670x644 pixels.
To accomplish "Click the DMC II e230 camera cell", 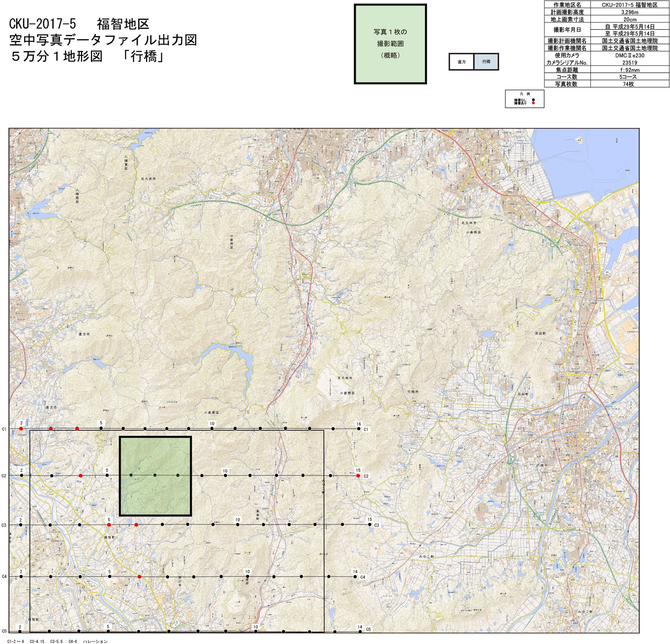I will 630,55.
